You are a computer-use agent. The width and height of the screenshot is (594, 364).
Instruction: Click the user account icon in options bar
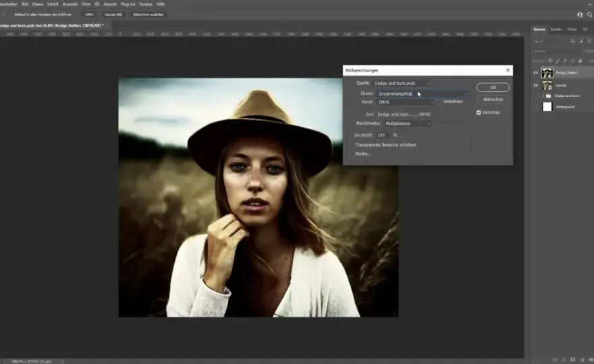point(580,15)
